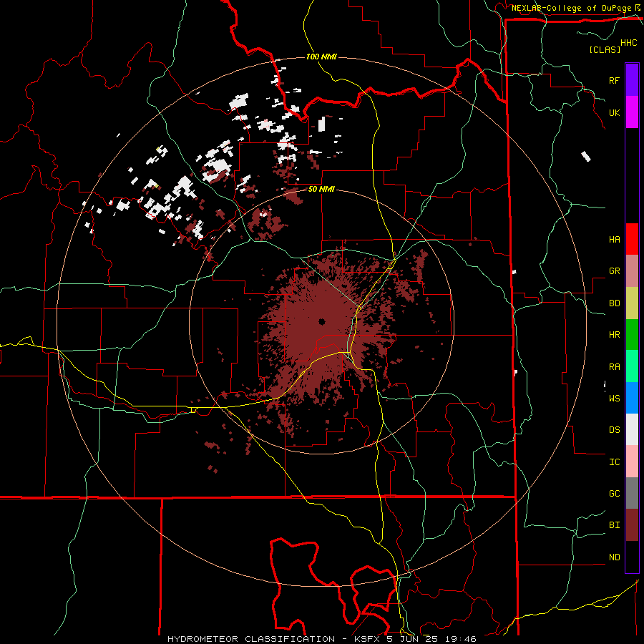Click the magenta UK color swatch
Screen dimensions: 644x644
coord(632,112)
